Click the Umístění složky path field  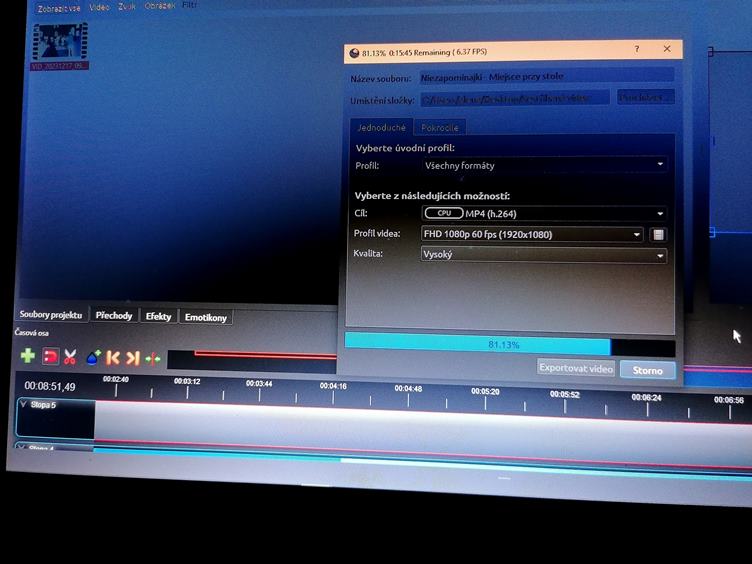pos(515,99)
